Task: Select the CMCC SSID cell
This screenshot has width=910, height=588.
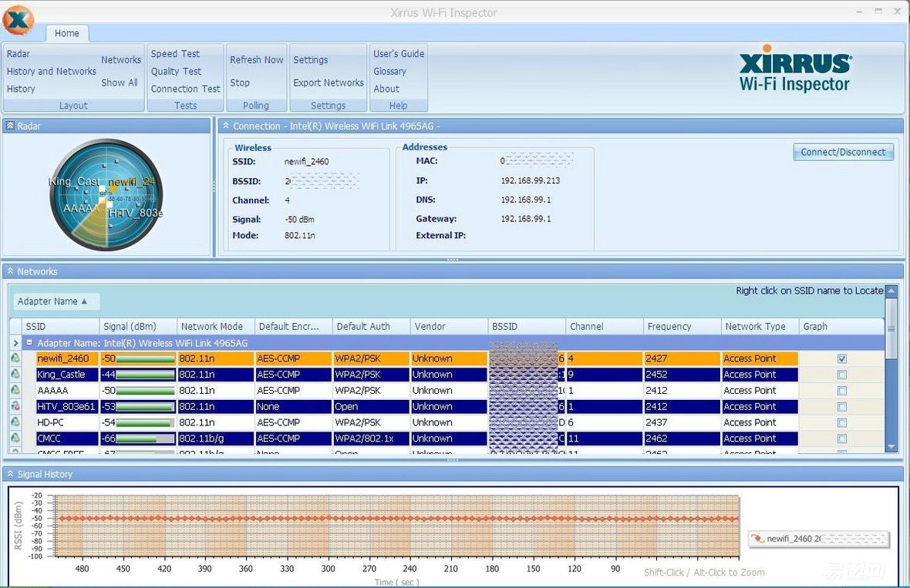Action: pos(67,438)
